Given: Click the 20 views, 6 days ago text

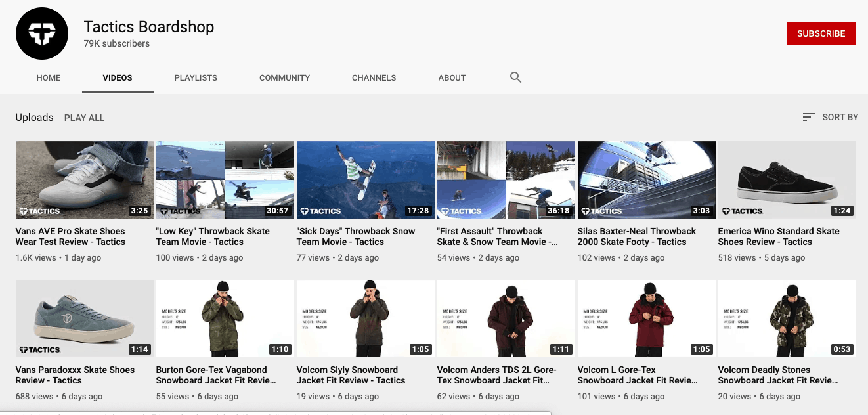Looking at the screenshot, I should (x=759, y=397).
